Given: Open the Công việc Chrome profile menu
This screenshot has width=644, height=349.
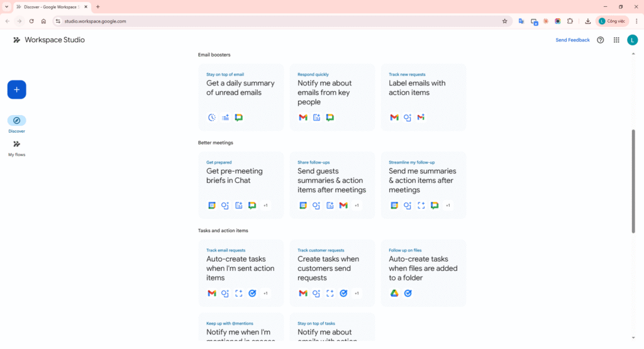Looking at the screenshot, I should (612, 21).
